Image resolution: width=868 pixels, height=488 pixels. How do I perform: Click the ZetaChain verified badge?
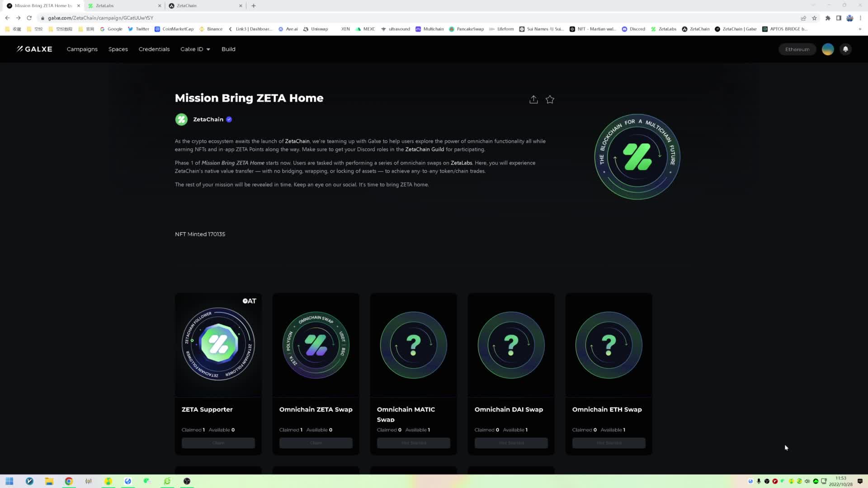[x=229, y=119]
